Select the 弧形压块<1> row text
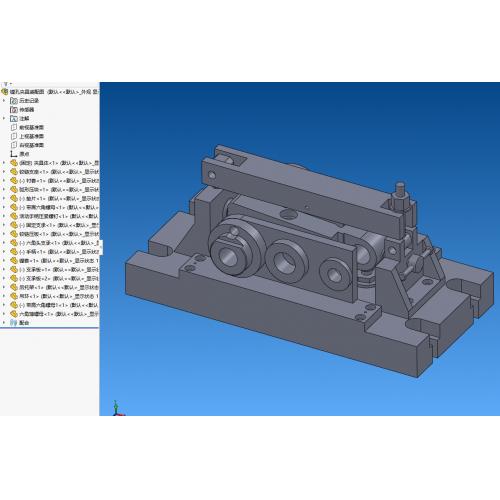The image size is (500, 500). [59, 190]
